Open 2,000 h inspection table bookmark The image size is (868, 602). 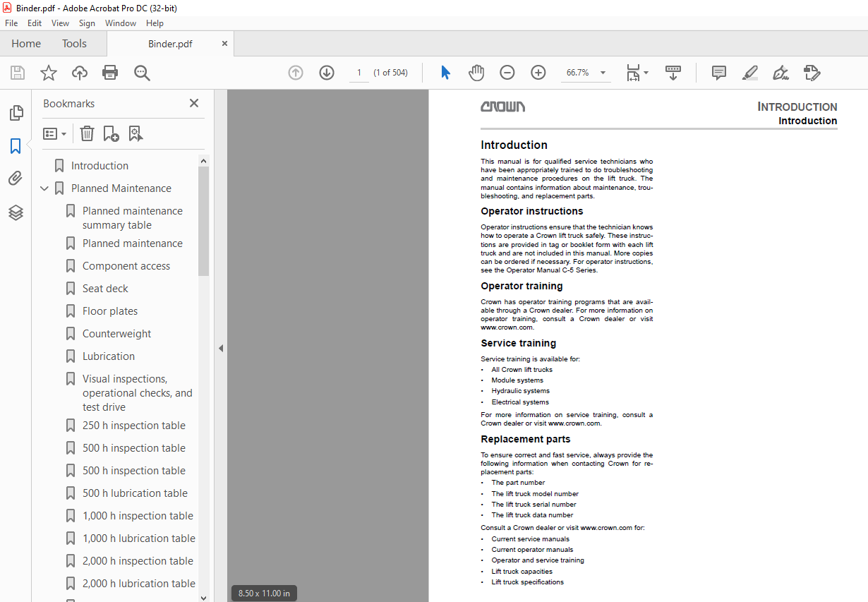(x=138, y=561)
